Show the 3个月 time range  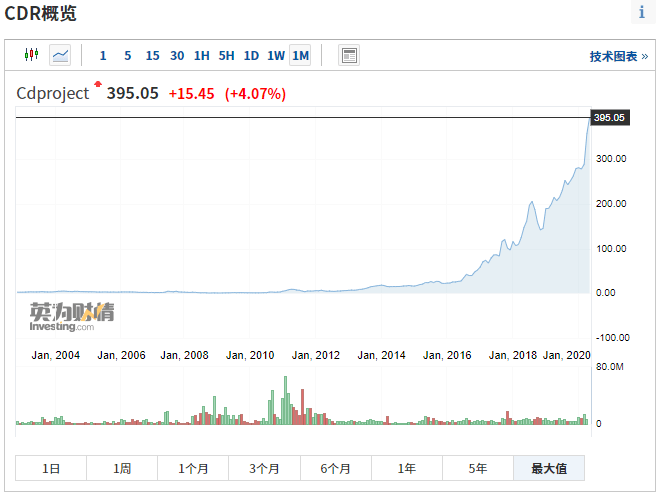click(264, 468)
